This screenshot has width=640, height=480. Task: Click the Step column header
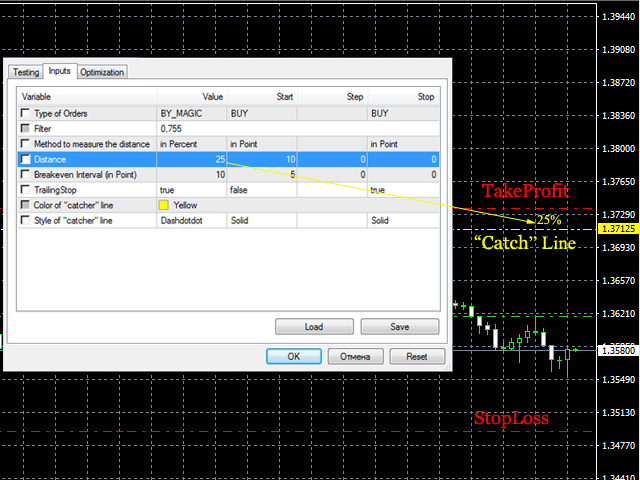tap(333, 97)
